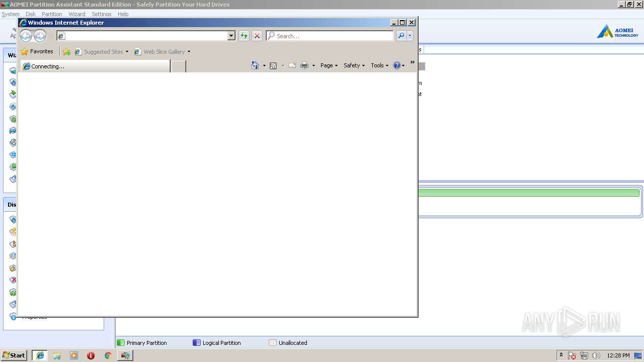Click the Primary Partition green legend swatch
The image size is (644, 362).
click(x=120, y=343)
